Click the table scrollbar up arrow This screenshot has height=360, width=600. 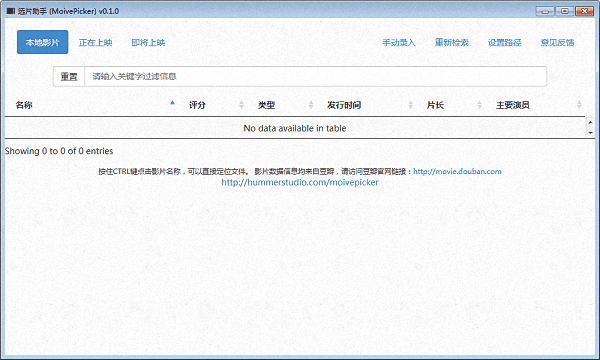[x=590, y=122]
